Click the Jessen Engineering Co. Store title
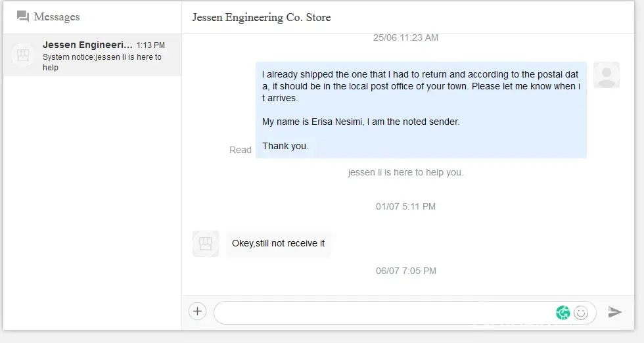The image size is (644, 343). [262, 17]
